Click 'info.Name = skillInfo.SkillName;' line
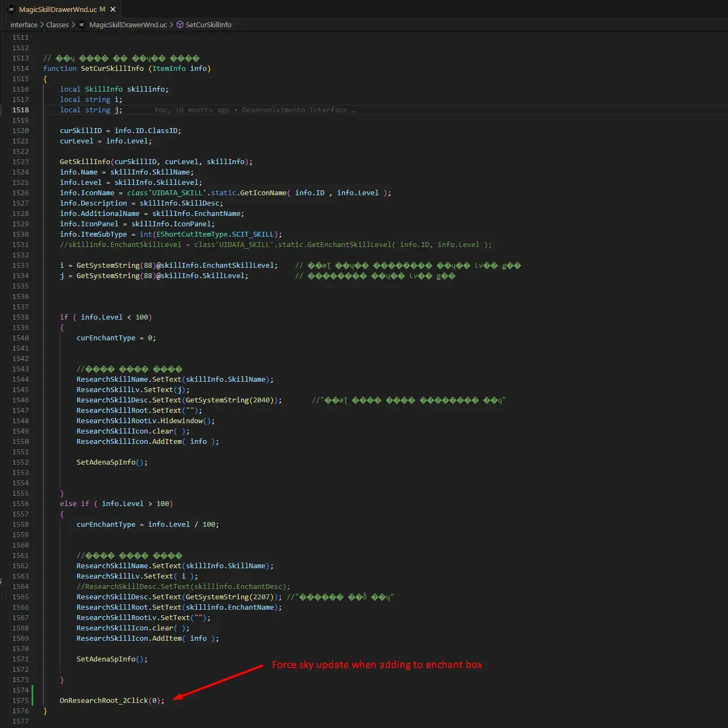The image size is (728, 728). pos(127,172)
